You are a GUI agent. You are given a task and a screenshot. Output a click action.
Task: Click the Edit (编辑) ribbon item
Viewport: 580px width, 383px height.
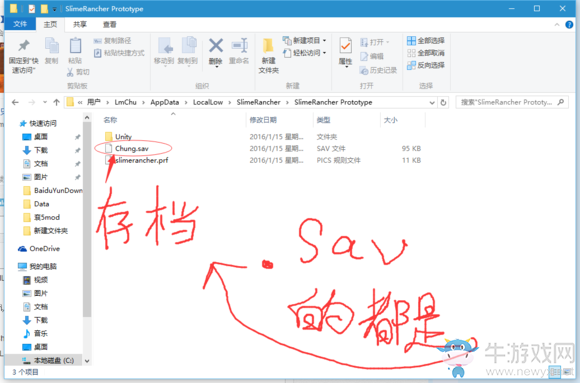372,56
